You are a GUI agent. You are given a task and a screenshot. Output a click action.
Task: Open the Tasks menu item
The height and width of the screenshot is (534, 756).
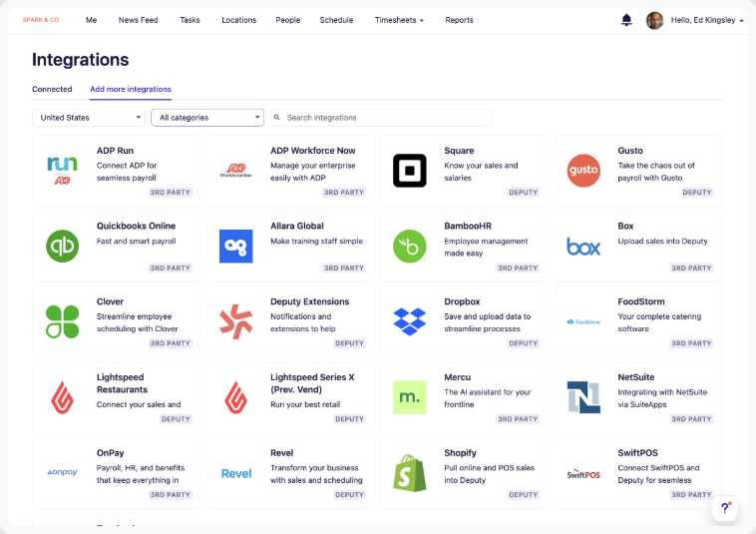189,20
